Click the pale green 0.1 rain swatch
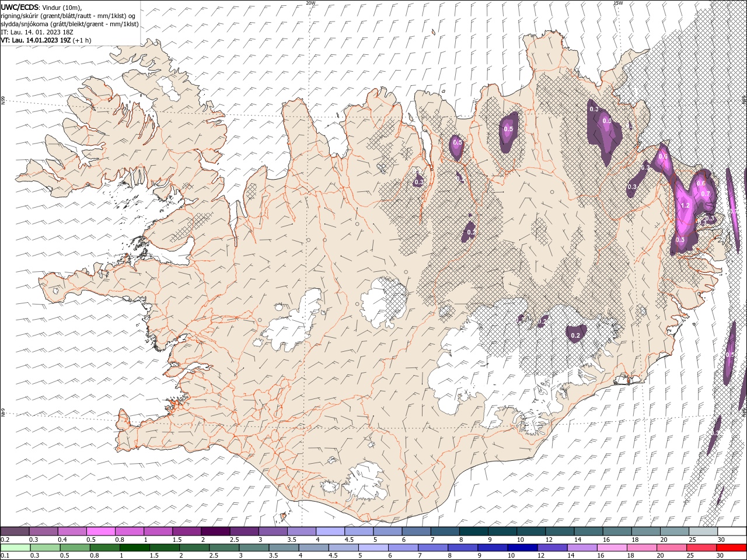 (15, 548)
